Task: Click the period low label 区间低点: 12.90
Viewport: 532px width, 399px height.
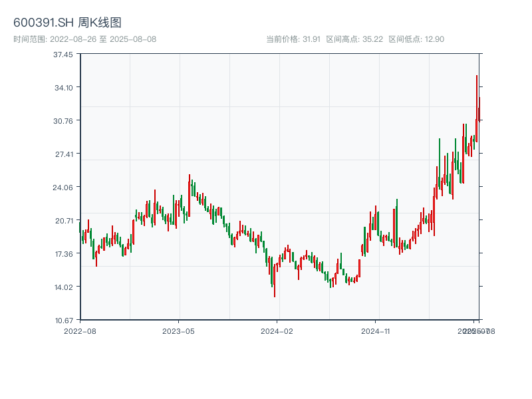Action: tap(416, 39)
